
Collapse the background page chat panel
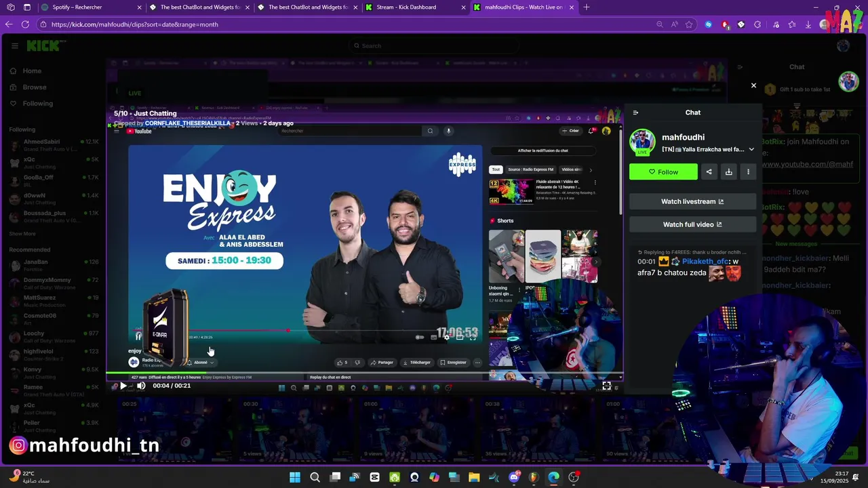740,67
